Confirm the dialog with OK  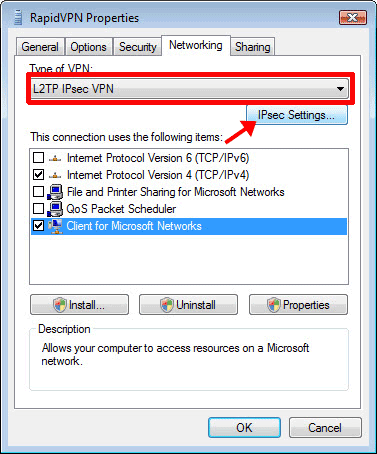tap(244, 428)
